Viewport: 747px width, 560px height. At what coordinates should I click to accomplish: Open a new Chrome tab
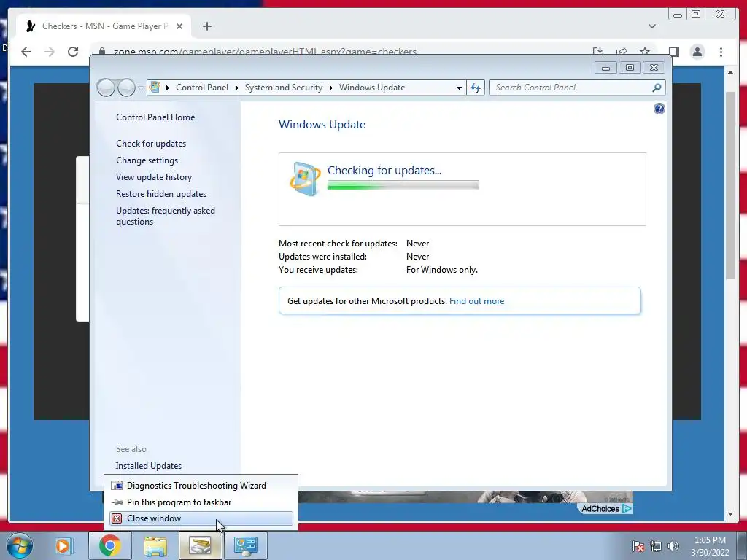[206, 26]
